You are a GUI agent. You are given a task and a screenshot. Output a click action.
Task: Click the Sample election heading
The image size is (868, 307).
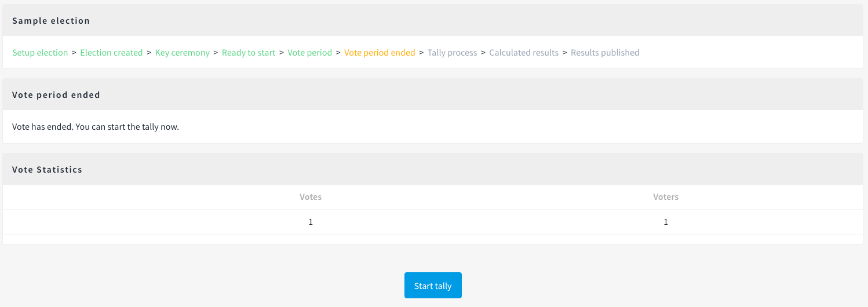[51, 21]
